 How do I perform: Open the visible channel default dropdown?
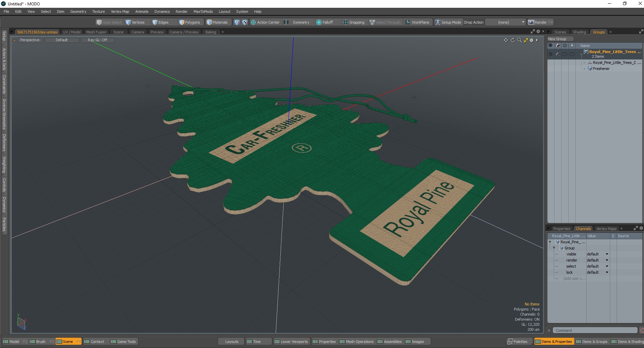[597, 254]
